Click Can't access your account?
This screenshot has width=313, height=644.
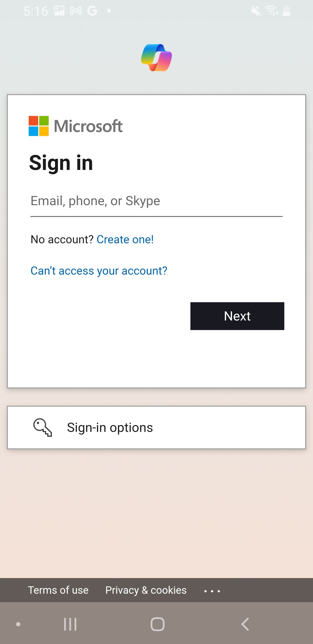(x=99, y=270)
